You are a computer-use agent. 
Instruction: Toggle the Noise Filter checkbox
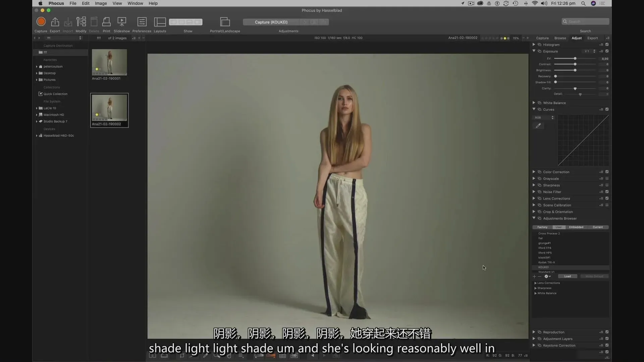(607, 192)
